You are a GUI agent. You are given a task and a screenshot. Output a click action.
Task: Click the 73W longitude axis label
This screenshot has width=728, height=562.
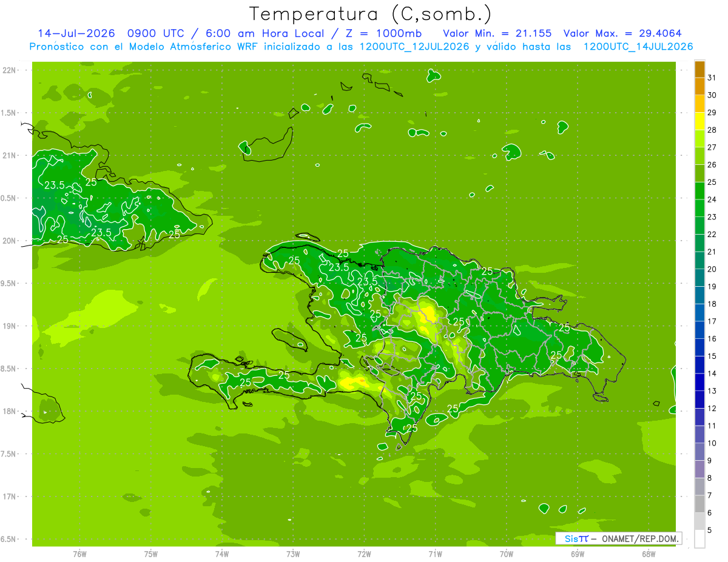pyautogui.click(x=293, y=554)
